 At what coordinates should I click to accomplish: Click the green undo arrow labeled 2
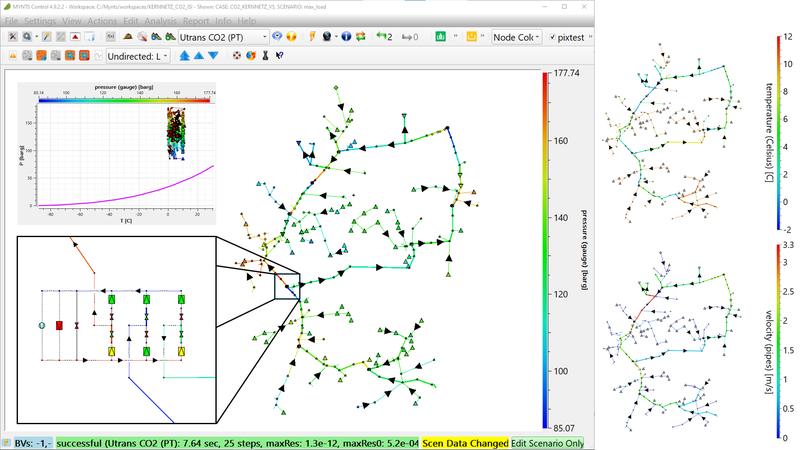coord(384,37)
